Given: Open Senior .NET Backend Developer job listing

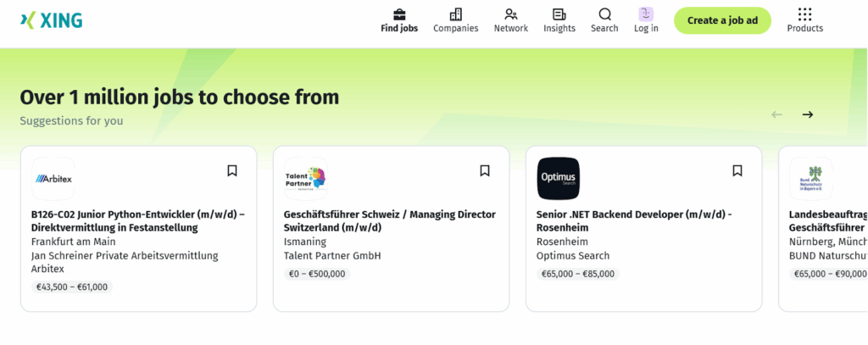Looking at the screenshot, I should (634, 214).
